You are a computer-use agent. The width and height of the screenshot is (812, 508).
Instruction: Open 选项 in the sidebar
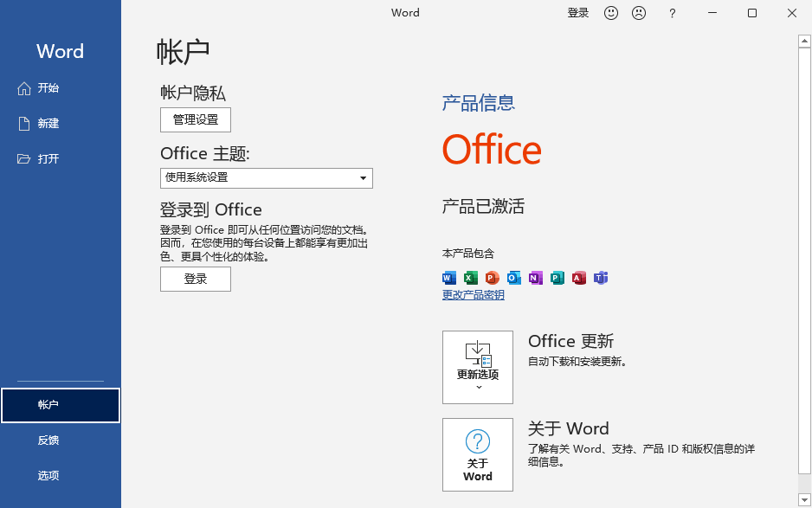[61, 475]
